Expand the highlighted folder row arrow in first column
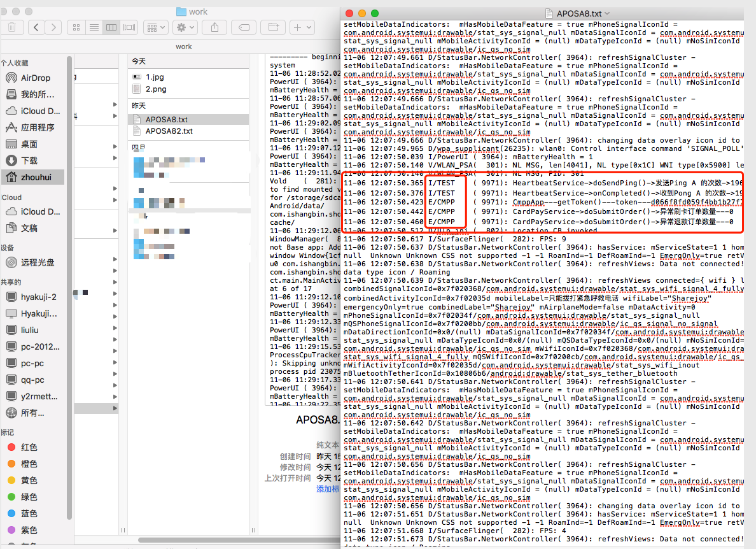This screenshot has width=756, height=549. pos(115,408)
